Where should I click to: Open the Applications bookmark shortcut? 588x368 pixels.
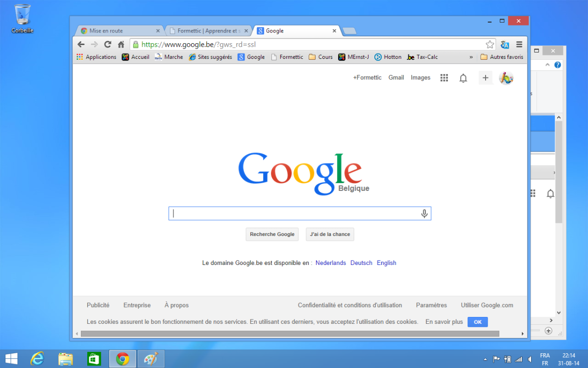pyautogui.click(x=97, y=57)
